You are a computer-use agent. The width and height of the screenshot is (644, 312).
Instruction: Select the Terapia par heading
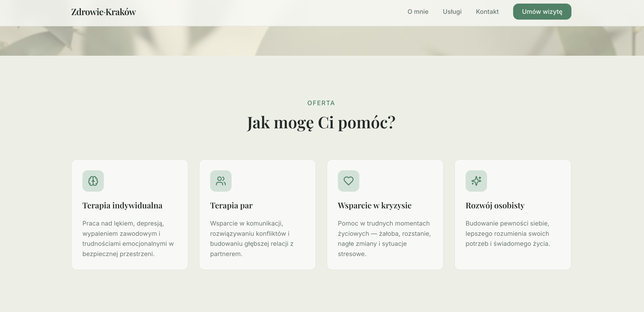pos(231,205)
